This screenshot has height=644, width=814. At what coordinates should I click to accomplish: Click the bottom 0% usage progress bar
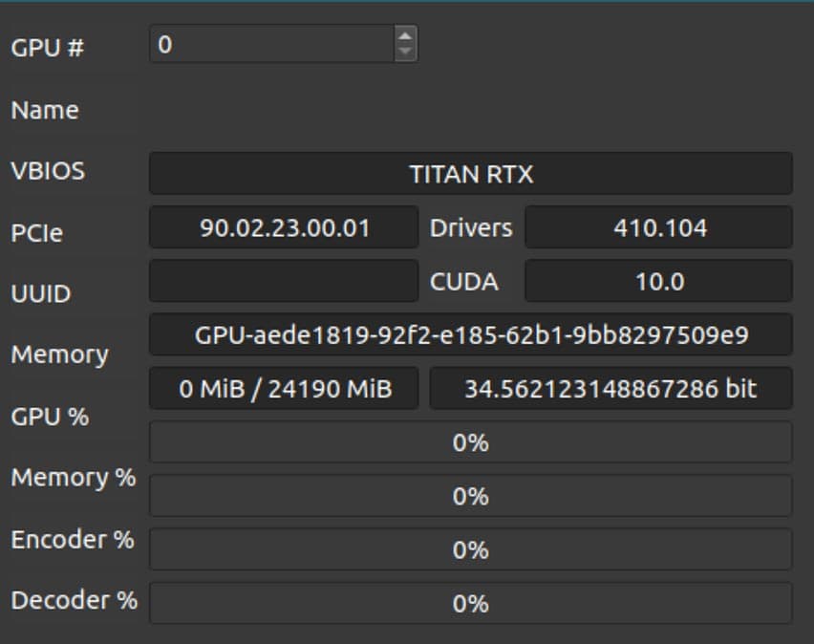pyautogui.click(x=470, y=604)
